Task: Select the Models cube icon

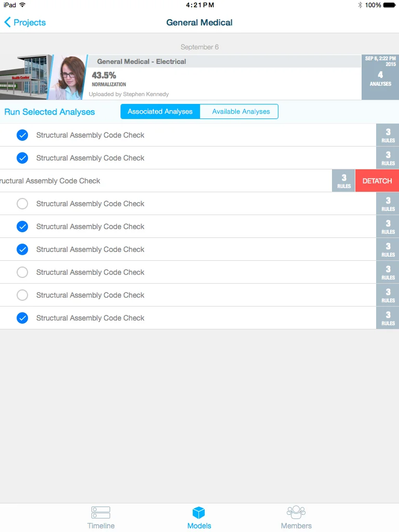Action: [199, 512]
